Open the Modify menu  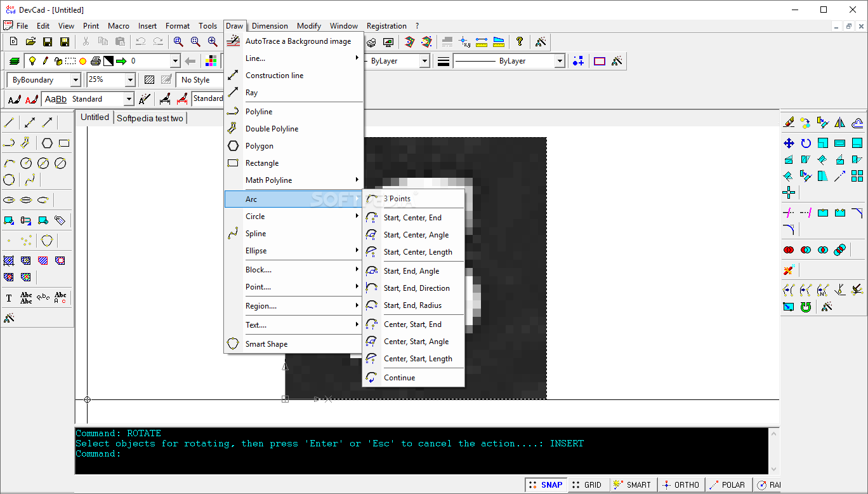click(309, 26)
